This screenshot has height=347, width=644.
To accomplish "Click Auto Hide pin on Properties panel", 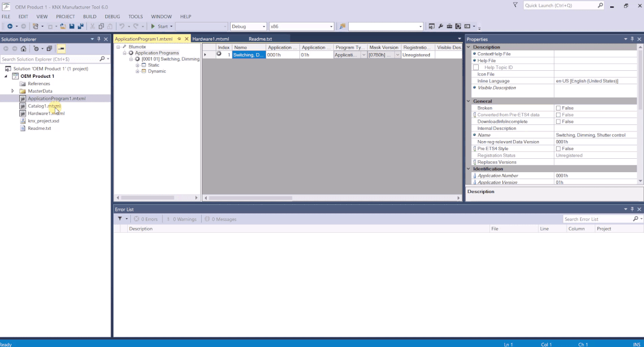I will tap(632, 39).
